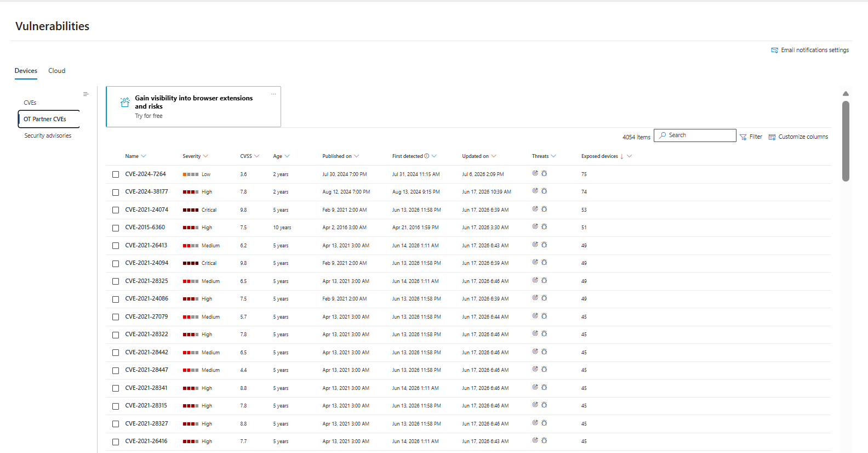Click the 4054 items count text
Screen dimensions: 868x453
click(x=636, y=137)
